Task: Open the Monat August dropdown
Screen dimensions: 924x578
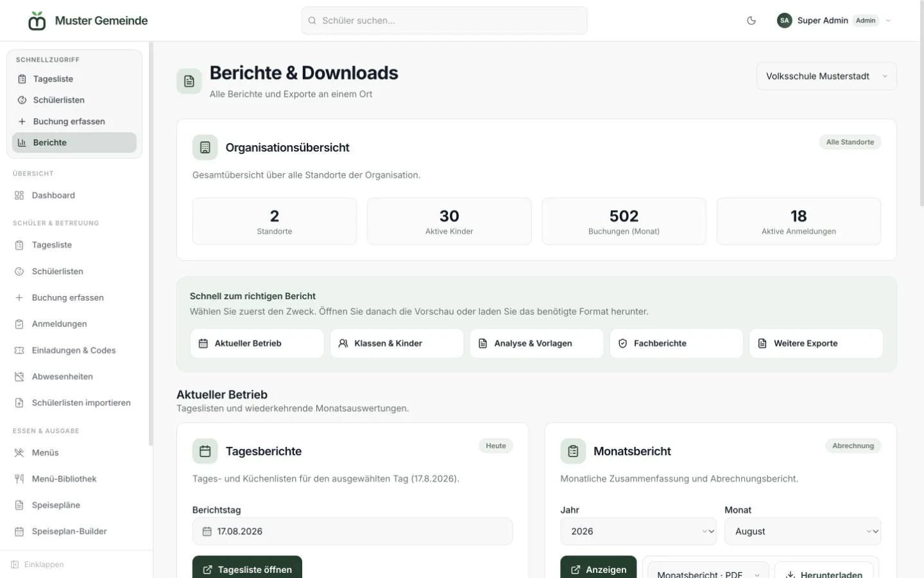Action: (803, 531)
